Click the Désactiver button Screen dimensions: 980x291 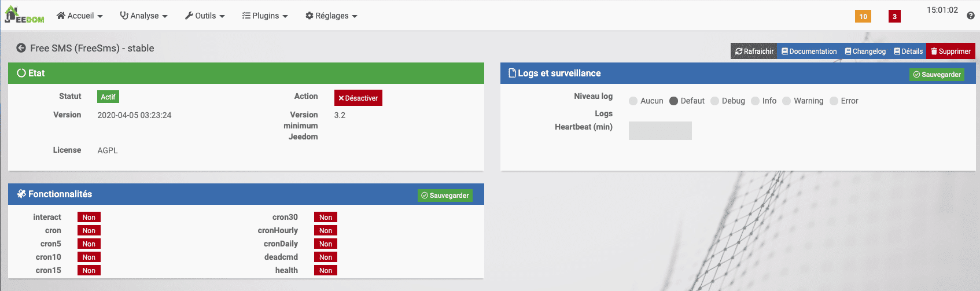[358, 98]
